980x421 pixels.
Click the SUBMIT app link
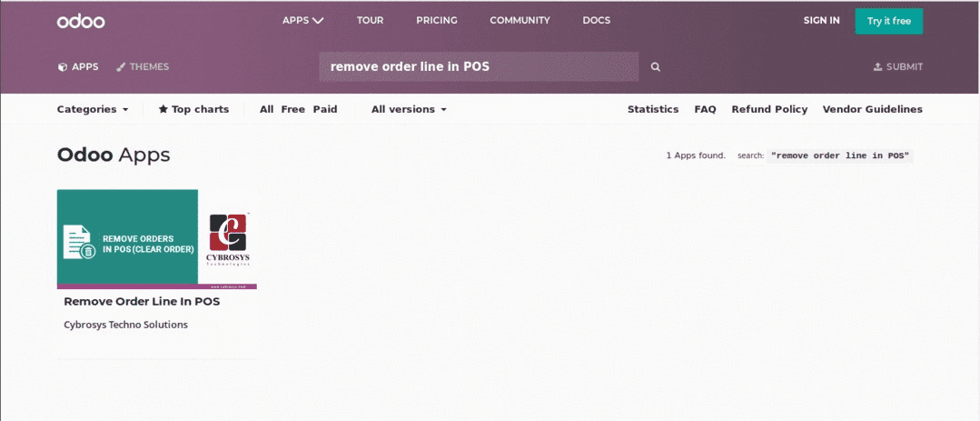point(898,67)
